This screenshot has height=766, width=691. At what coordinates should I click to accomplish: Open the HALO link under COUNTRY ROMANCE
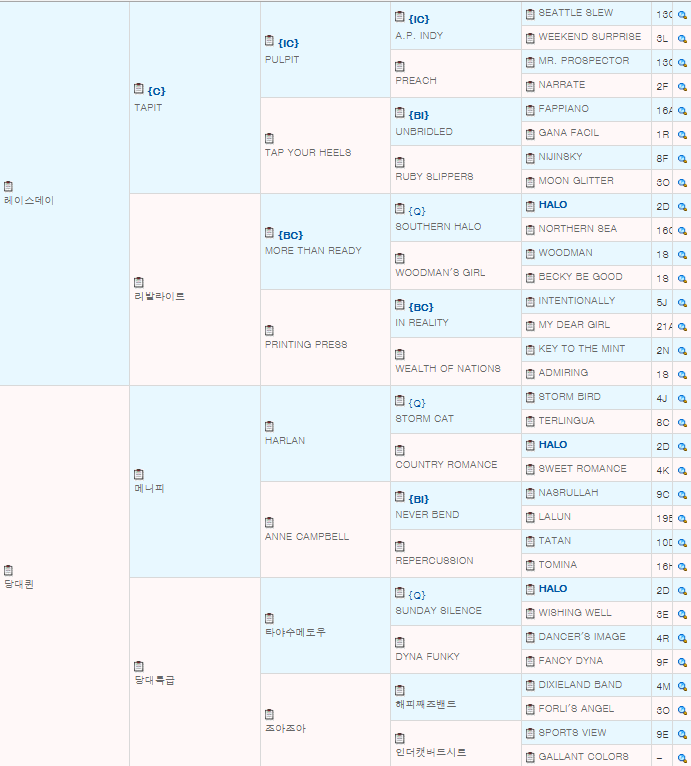pyautogui.click(x=553, y=445)
